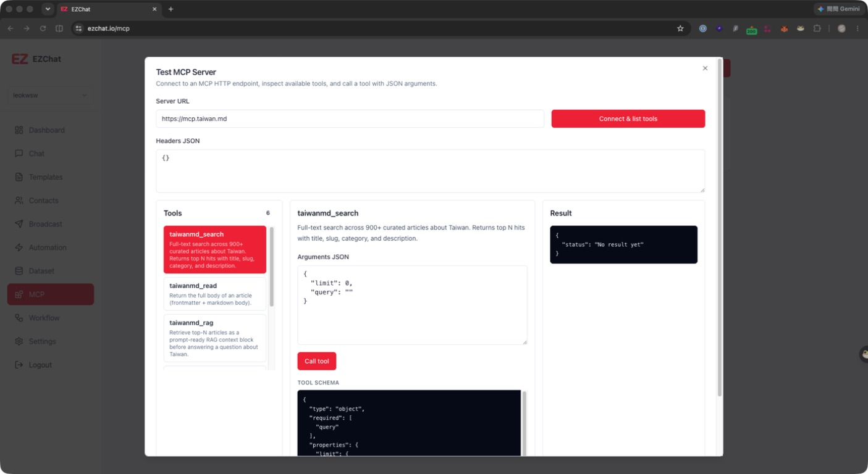This screenshot has height=474, width=868.
Task: Click the tools list scrollbar
Action: click(x=272, y=267)
